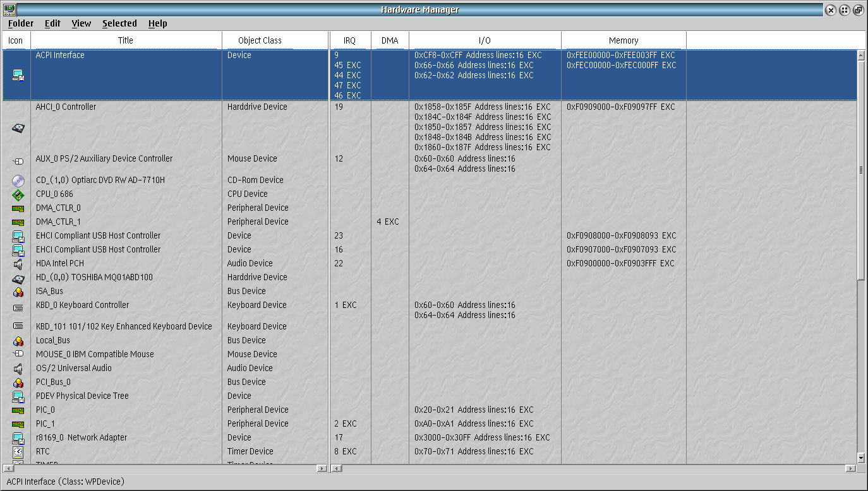This screenshot has width=868, height=491.
Task: Click the '4 EXC' DMA value
Action: coord(388,222)
